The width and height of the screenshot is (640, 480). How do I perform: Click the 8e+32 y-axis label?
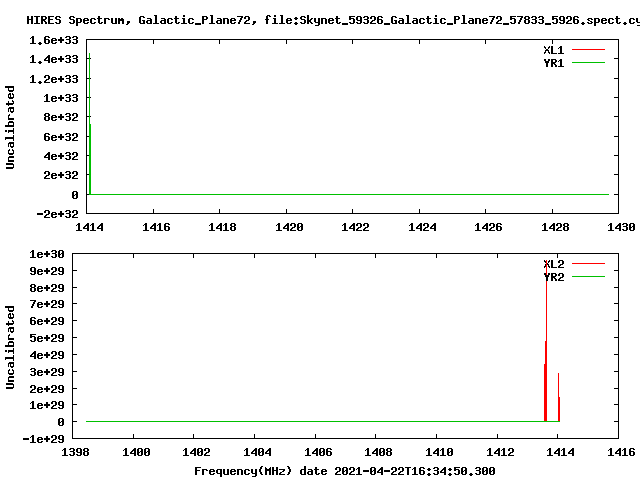click(60, 117)
